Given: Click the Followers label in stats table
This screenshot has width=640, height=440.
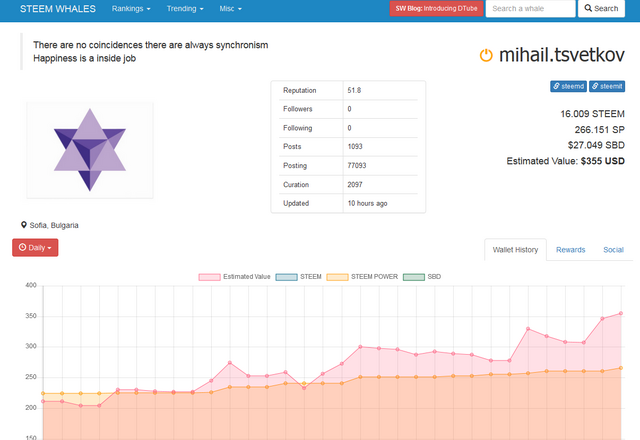Looking at the screenshot, I should (298, 109).
